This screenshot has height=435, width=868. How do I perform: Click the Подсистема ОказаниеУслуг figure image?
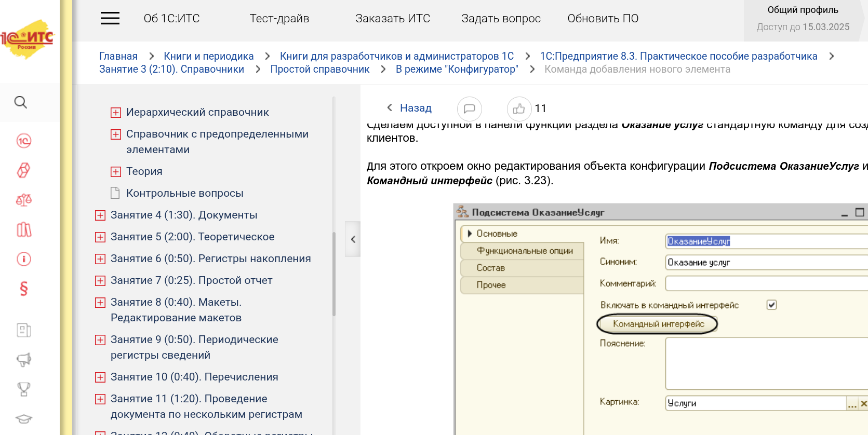pyautogui.click(x=661, y=319)
